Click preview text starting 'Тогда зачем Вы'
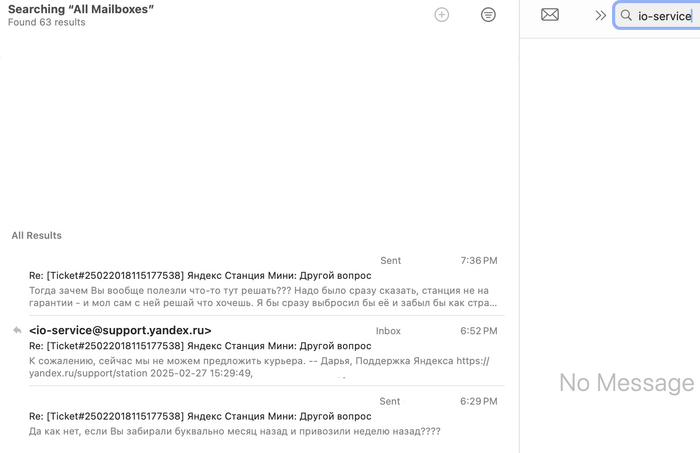This screenshot has height=453, width=700. coord(263,296)
